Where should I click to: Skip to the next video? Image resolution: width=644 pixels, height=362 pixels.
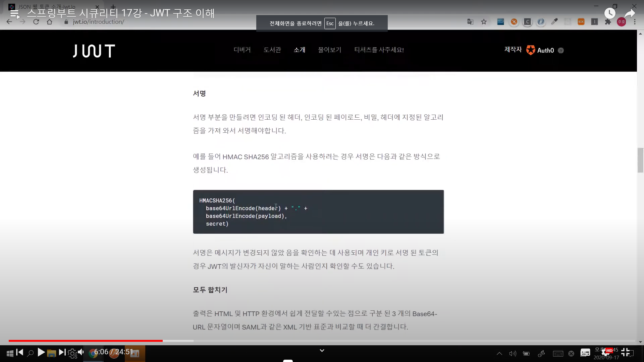(62, 352)
